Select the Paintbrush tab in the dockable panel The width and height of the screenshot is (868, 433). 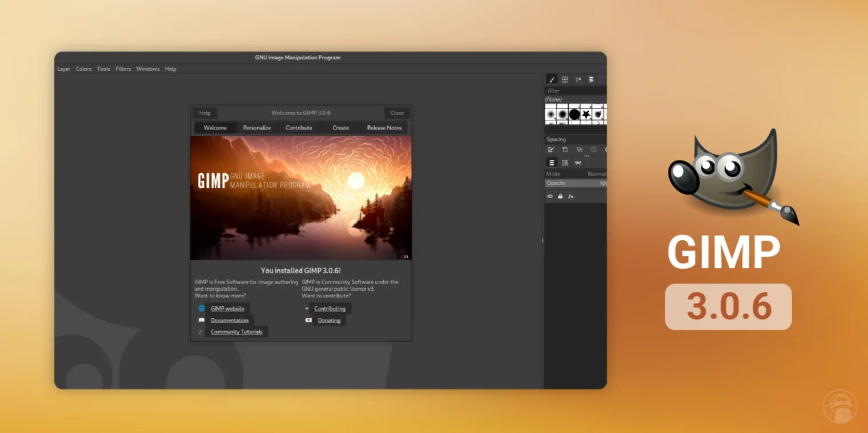point(550,80)
